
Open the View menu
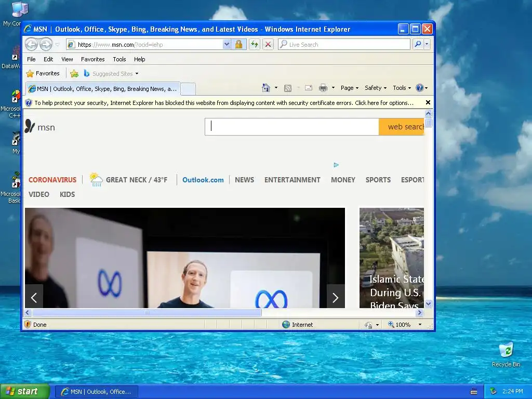tap(67, 59)
